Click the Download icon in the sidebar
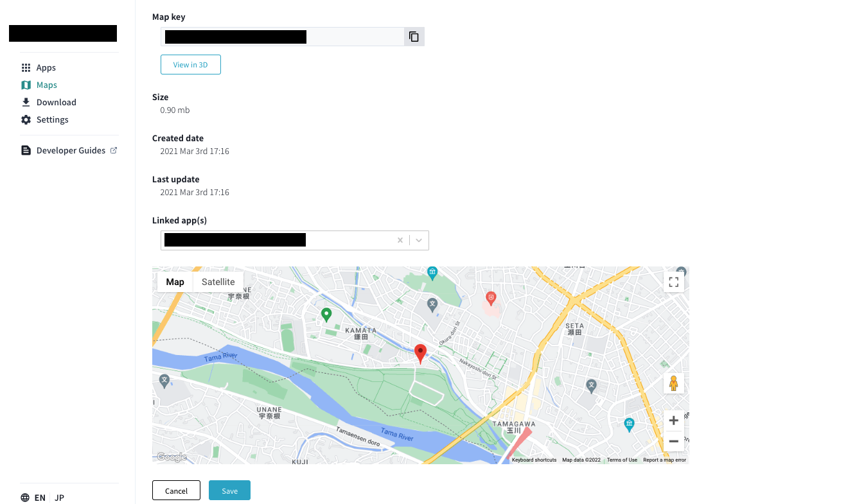The image size is (857, 504). click(x=26, y=101)
